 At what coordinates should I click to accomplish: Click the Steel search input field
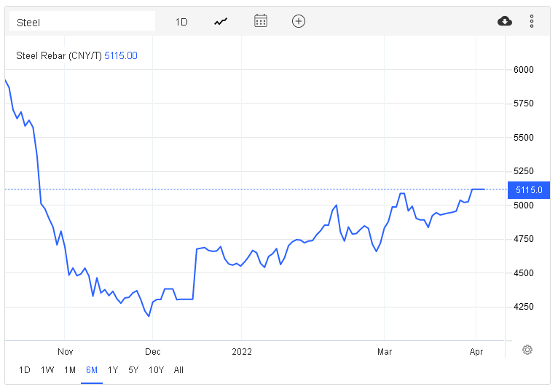click(82, 22)
